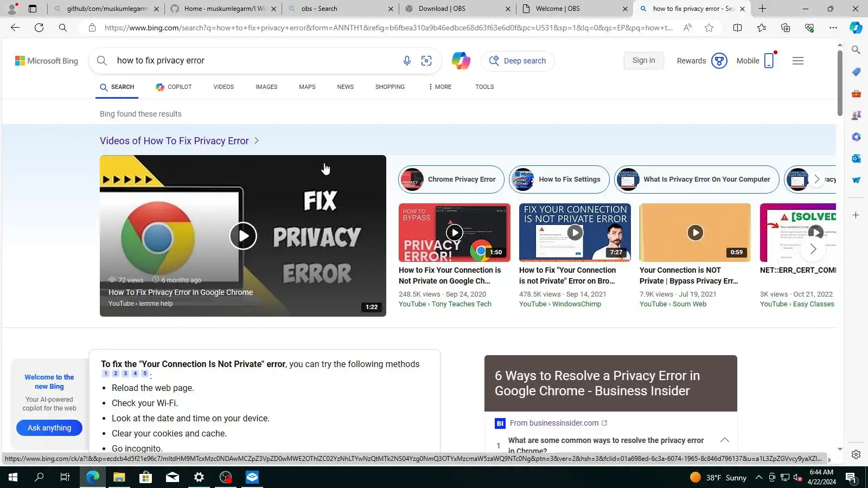Open the Browser essentials heart icon
This screenshot has width=868, height=488.
(x=809, y=28)
